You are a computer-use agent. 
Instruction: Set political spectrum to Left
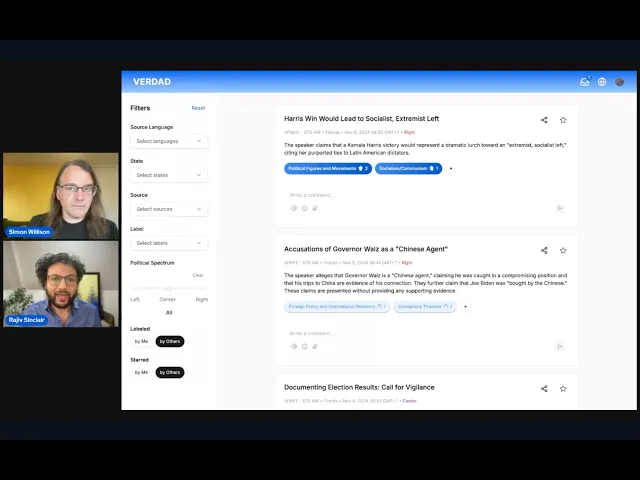135,300
